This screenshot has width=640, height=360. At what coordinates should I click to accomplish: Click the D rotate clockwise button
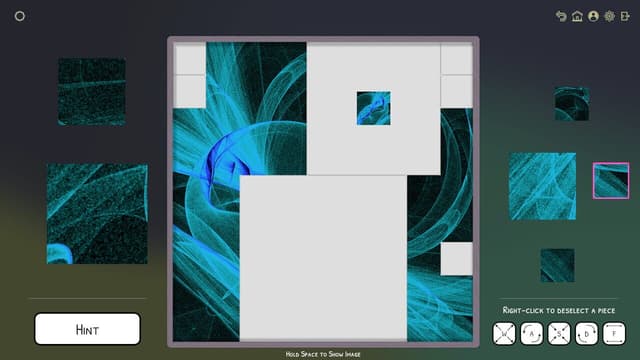(x=587, y=333)
